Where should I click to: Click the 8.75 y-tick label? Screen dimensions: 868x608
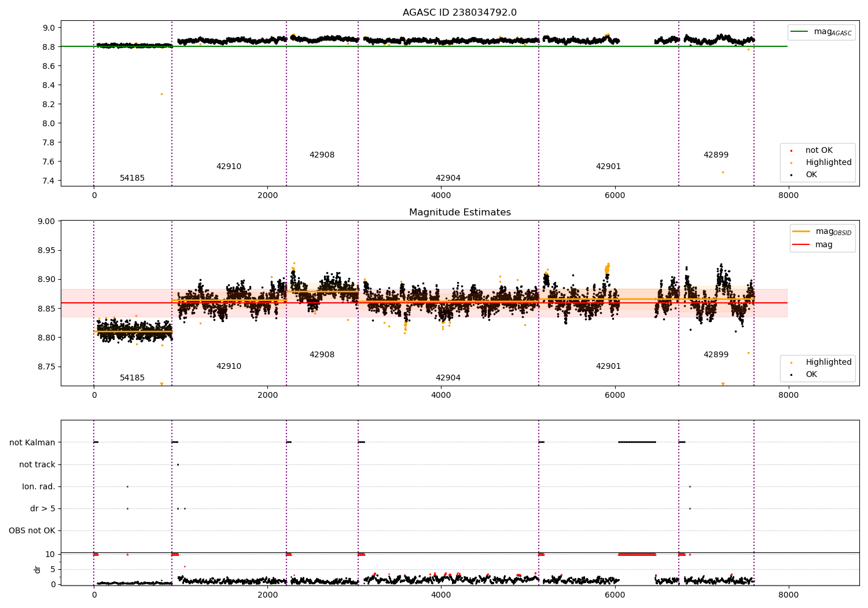(x=47, y=367)
